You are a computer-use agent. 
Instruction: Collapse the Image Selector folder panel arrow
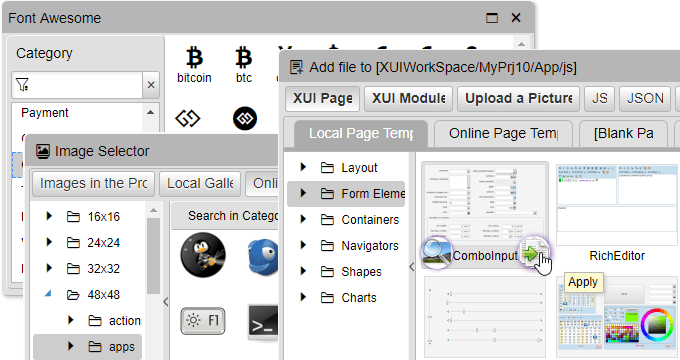[x=166, y=302]
